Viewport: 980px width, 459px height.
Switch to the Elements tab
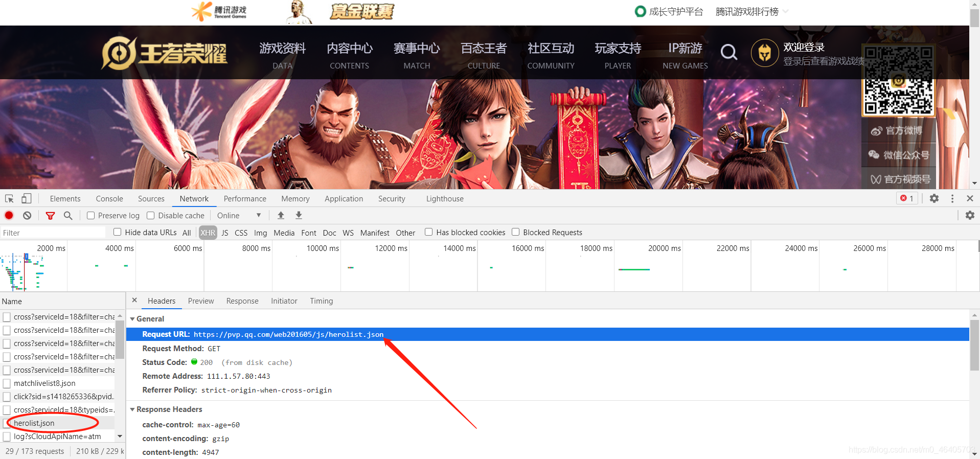click(x=65, y=198)
